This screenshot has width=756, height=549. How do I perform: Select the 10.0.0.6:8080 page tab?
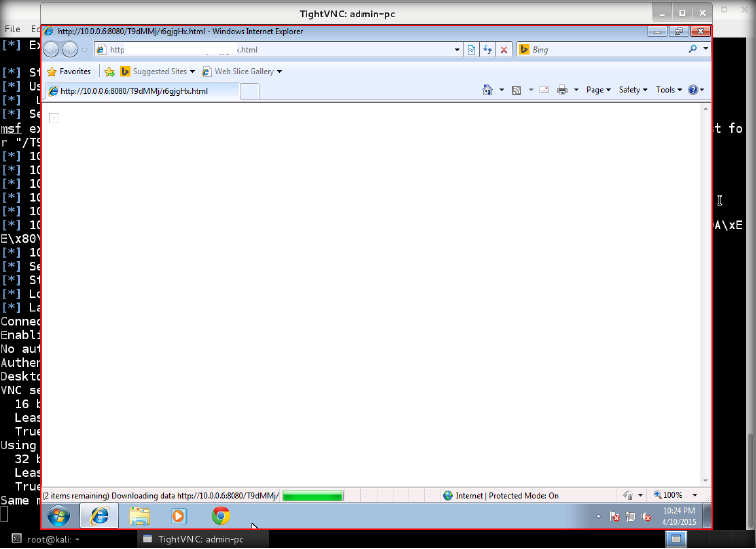142,91
